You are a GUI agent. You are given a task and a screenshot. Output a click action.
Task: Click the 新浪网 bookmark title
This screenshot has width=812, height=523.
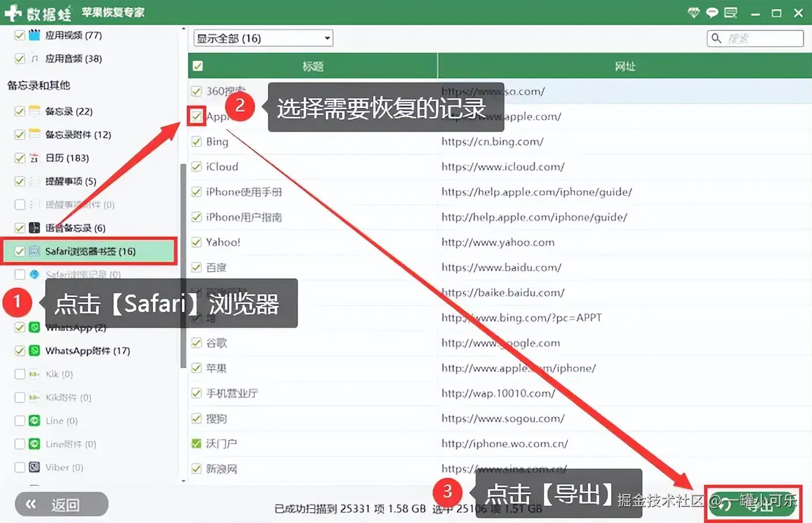[x=222, y=468]
